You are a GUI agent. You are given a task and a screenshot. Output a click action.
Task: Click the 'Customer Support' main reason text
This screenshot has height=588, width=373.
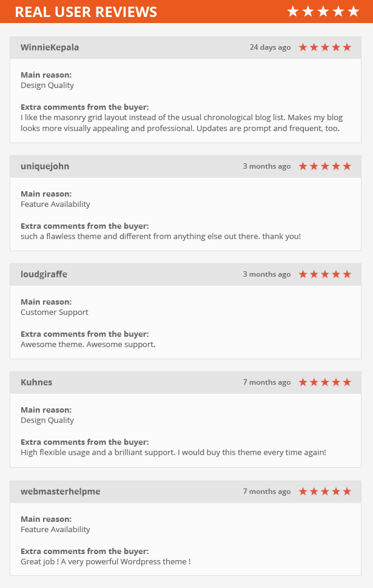pyautogui.click(x=55, y=312)
